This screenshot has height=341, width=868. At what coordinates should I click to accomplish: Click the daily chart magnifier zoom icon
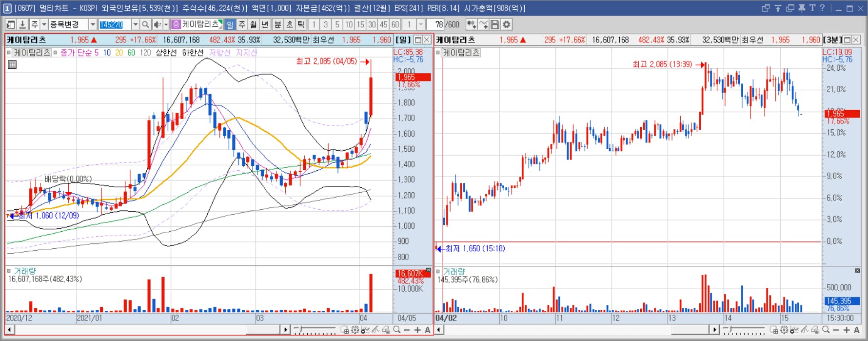397,330
